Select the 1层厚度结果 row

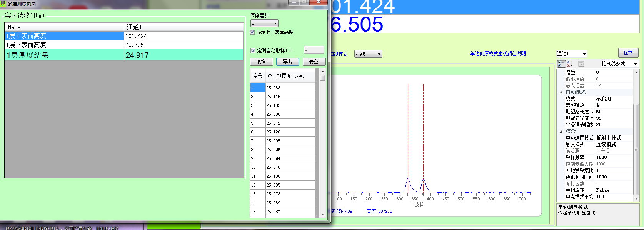124,55
